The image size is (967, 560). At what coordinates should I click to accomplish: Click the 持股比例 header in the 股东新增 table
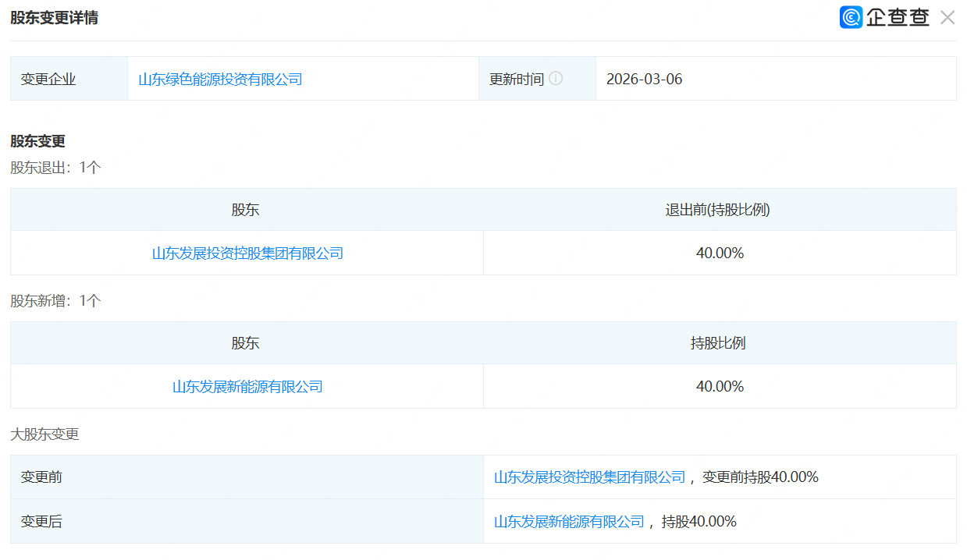coord(717,343)
